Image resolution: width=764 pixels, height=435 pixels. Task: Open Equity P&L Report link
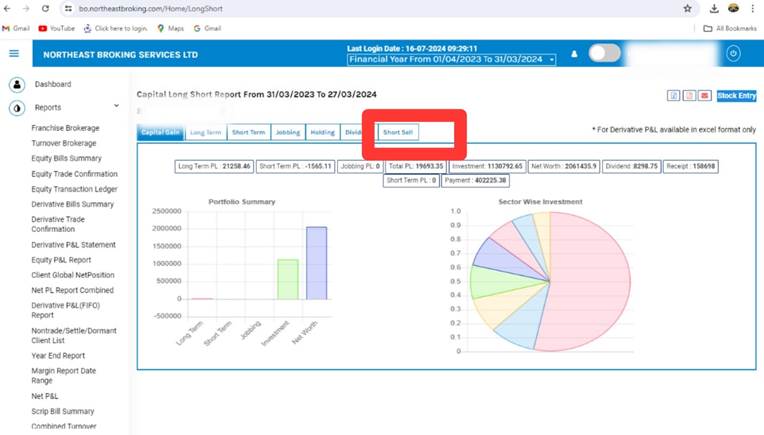coord(61,260)
